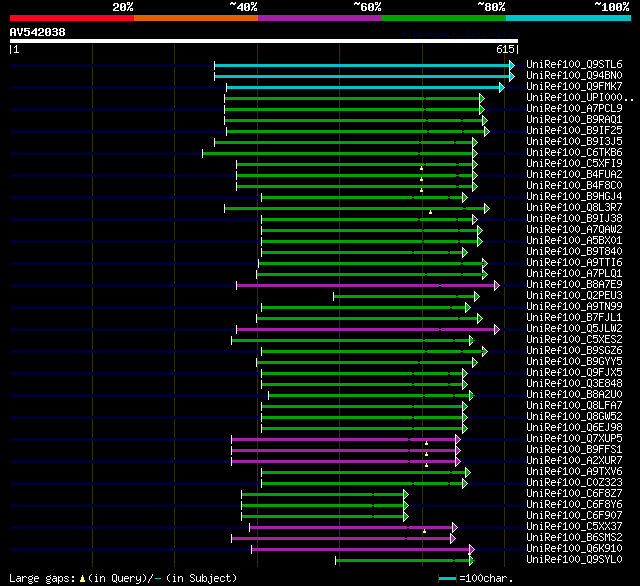The width and height of the screenshot is (640, 586).
Task: Select the UniRef100_A7QAW2 label
Action: point(574,229)
